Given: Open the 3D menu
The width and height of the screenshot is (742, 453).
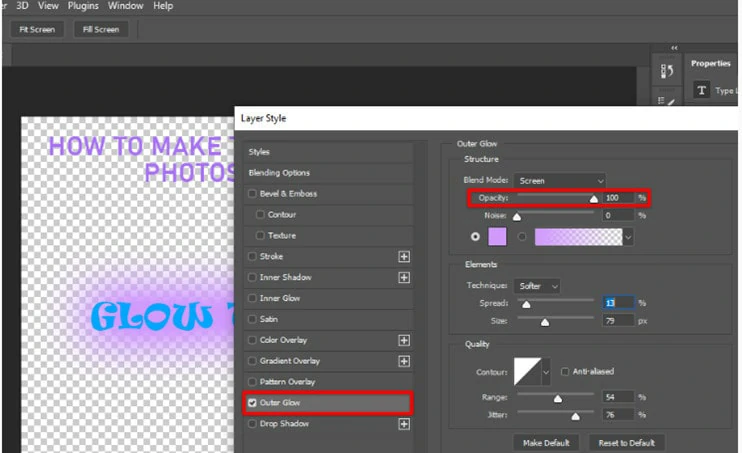Looking at the screenshot, I should [x=22, y=6].
